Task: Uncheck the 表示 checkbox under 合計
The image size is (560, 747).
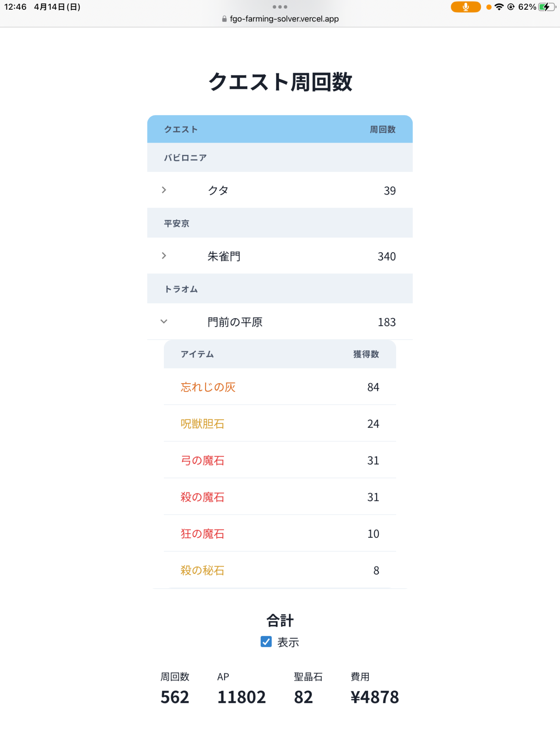Action: pyautogui.click(x=266, y=642)
